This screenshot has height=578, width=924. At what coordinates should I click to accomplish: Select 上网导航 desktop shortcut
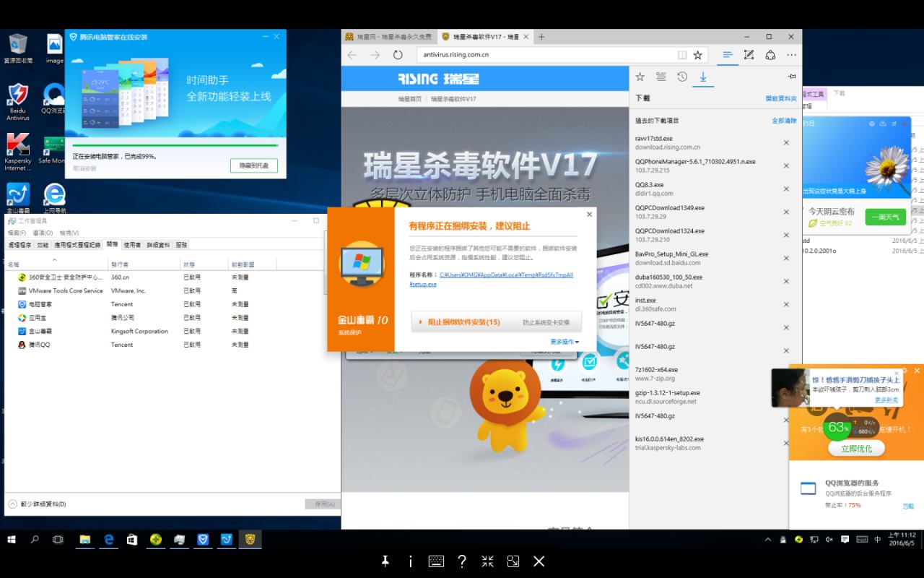point(54,199)
